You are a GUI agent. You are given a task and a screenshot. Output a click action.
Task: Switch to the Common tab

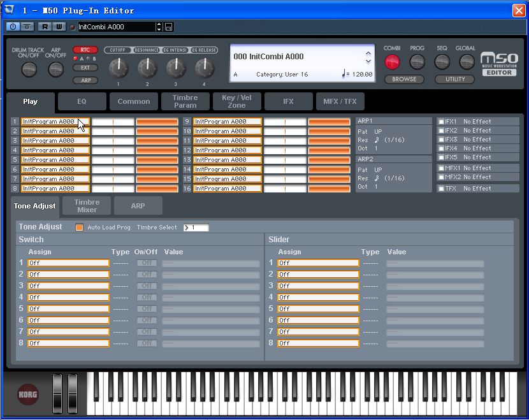134,101
